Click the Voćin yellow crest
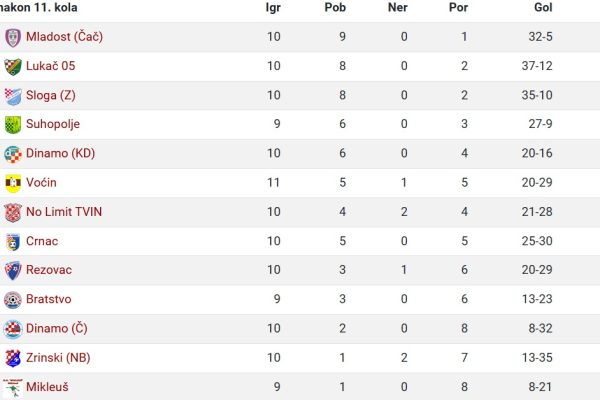 tap(13, 183)
